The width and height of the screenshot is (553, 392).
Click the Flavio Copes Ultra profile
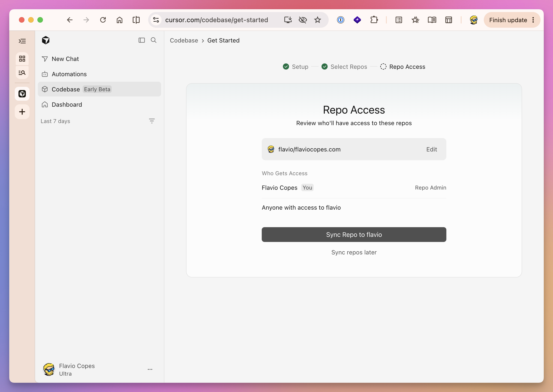pyautogui.click(x=69, y=370)
